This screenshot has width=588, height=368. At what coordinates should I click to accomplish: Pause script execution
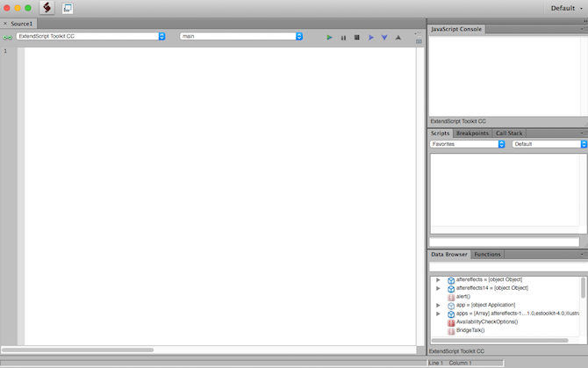pos(343,38)
